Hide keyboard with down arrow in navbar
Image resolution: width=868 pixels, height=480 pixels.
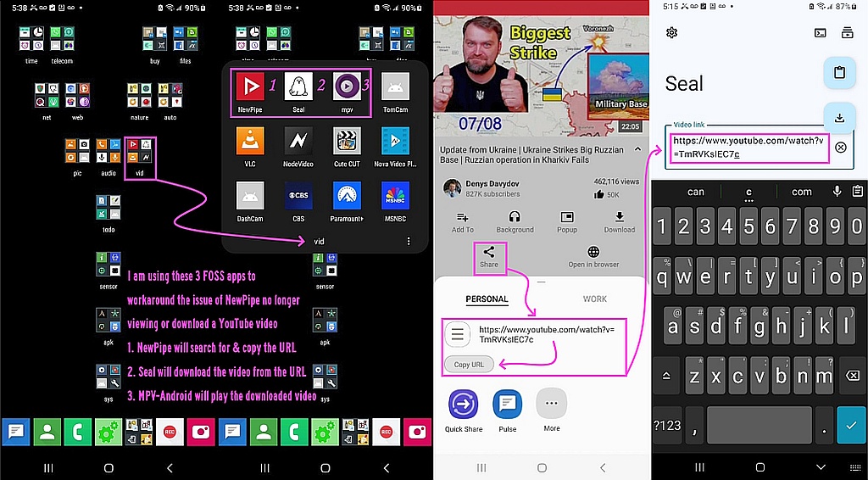(821, 468)
